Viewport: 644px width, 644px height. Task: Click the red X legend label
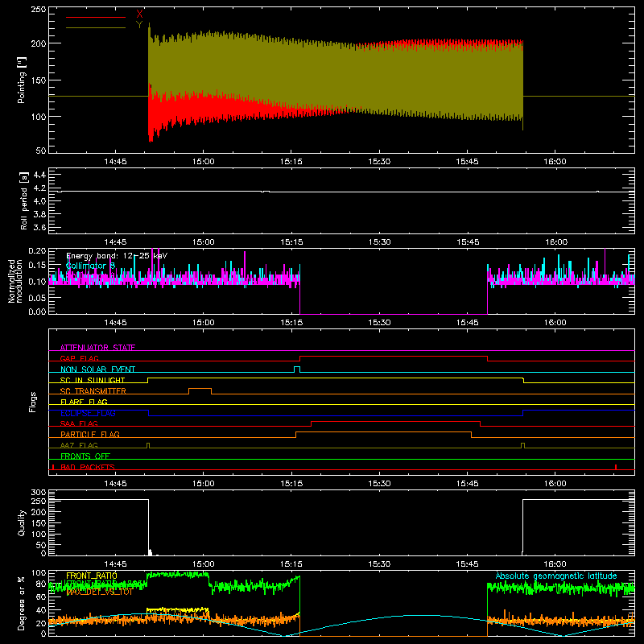tap(139, 14)
